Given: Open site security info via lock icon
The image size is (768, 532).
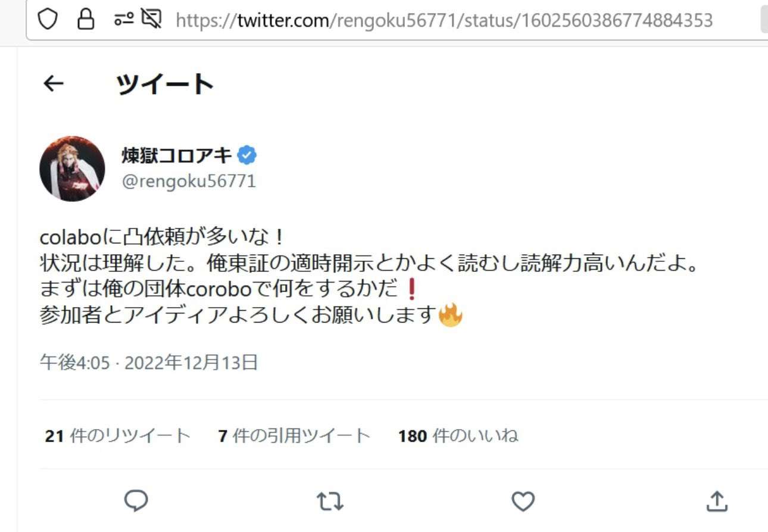Looking at the screenshot, I should pyautogui.click(x=86, y=20).
